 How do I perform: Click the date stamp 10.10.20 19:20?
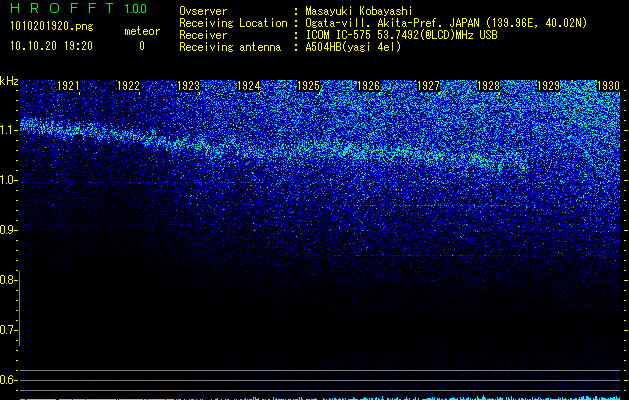(x=51, y=46)
